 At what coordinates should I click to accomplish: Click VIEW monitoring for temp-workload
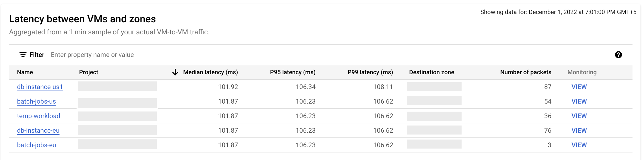click(579, 116)
